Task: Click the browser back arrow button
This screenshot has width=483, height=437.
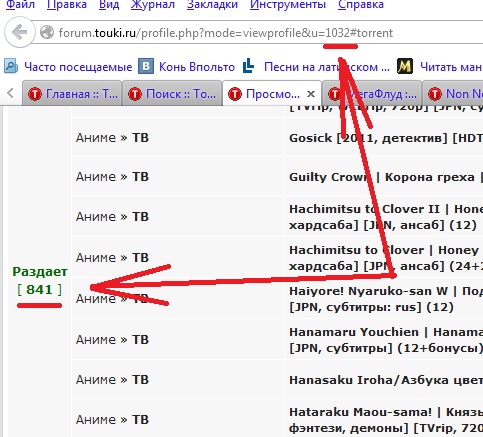Action: (19, 33)
